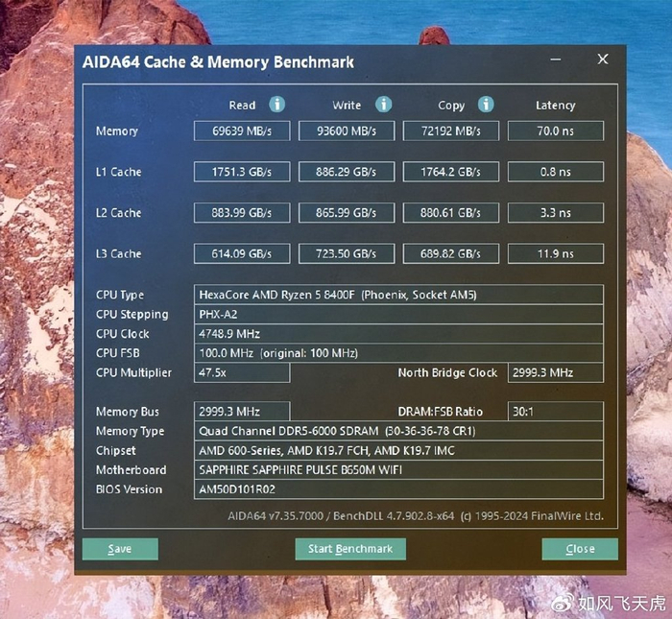Select Memory read value 69639 MB/s

coord(242,131)
